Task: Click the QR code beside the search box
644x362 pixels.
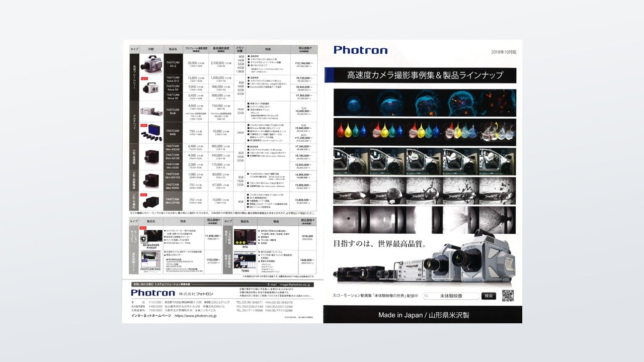Action: click(x=508, y=296)
